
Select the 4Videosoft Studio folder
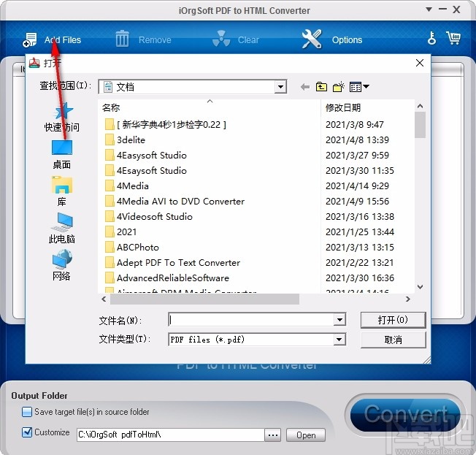click(155, 217)
